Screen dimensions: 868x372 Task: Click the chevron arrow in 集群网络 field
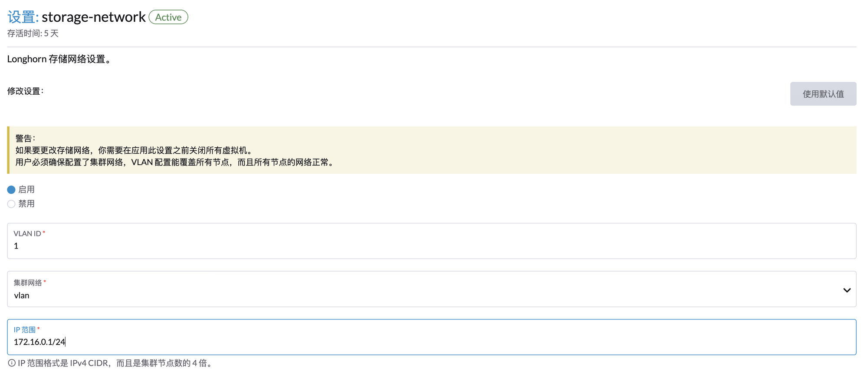[846, 290]
